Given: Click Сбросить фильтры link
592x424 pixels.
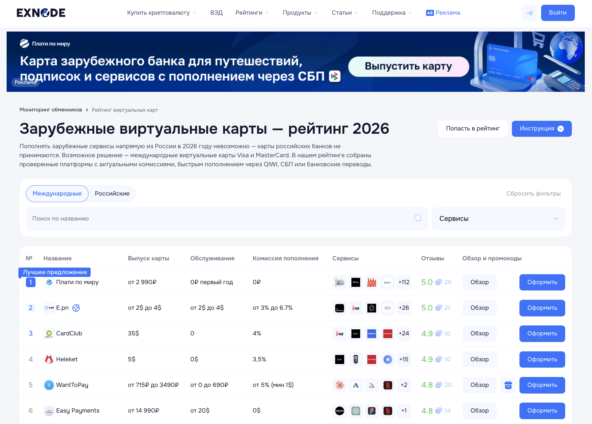Looking at the screenshot, I should tap(533, 194).
